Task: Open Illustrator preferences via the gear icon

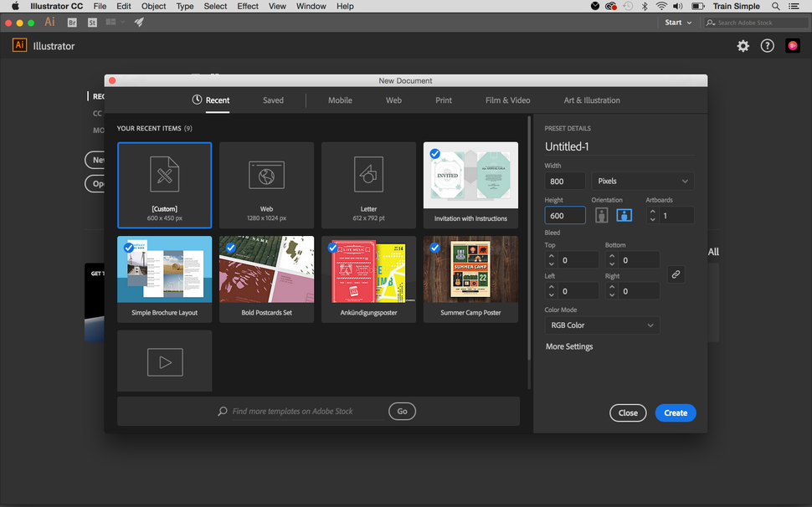Action: (743, 46)
